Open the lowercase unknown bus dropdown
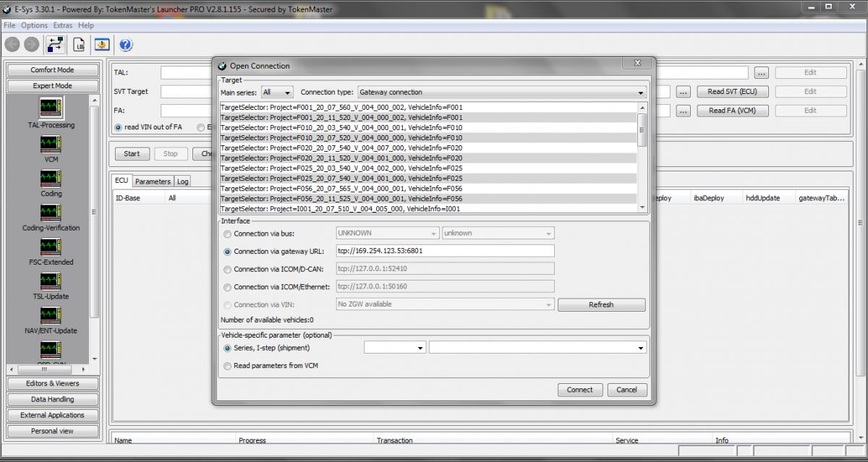 click(x=498, y=234)
